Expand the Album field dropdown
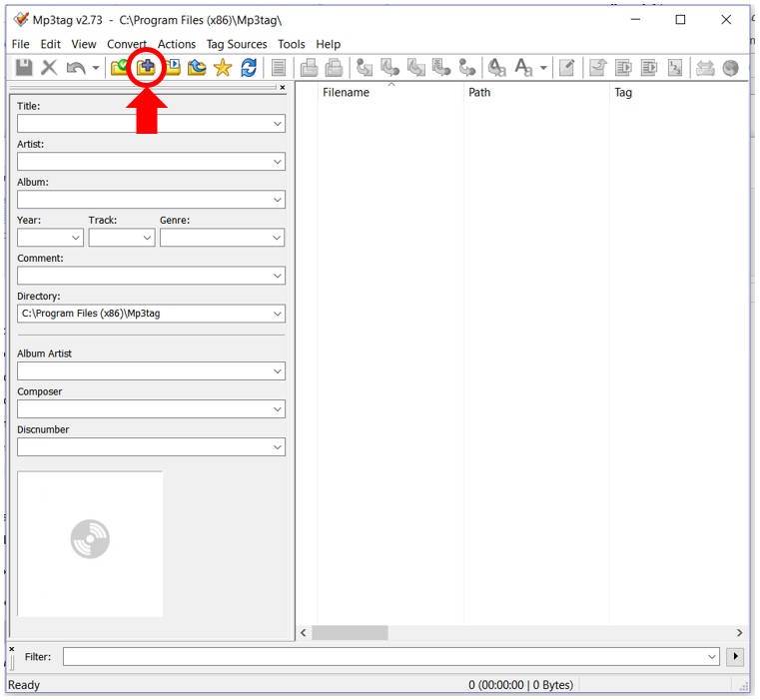The width and height of the screenshot is (760, 700). click(x=278, y=200)
